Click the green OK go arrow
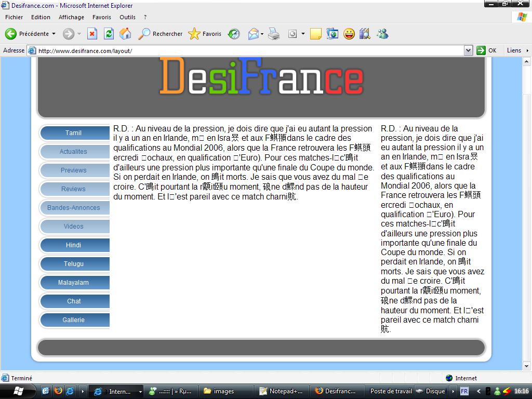The width and height of the screenshot is (532, 399). click(x=481, y=50)
